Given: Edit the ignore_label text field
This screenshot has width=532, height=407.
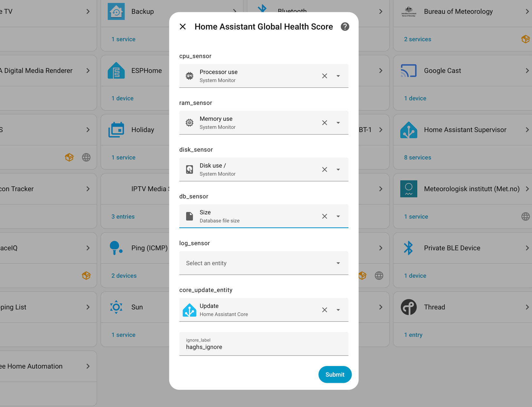Looking at the screenshot, I should tap(263, 347).
